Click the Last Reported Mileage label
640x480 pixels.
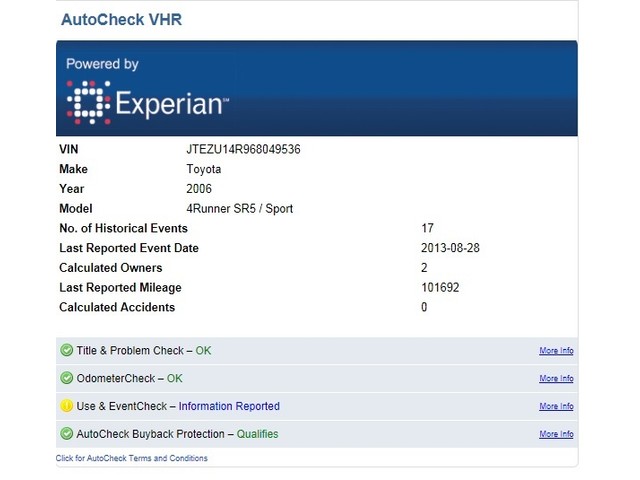coord(120,287)
